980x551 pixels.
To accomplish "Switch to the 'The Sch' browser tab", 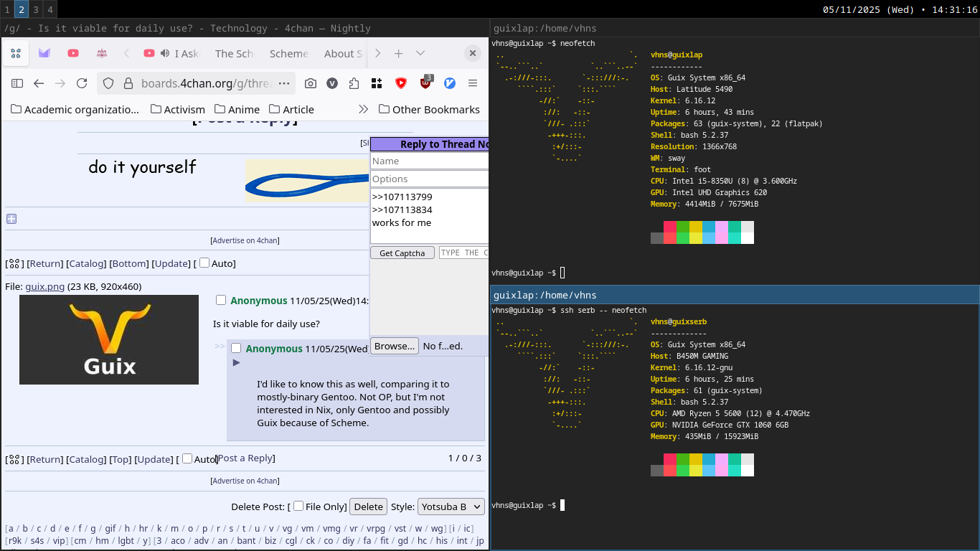I will pos(234,53).
